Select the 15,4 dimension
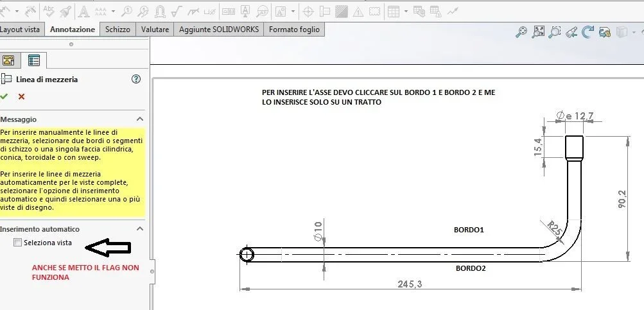 tap(538, 146)
